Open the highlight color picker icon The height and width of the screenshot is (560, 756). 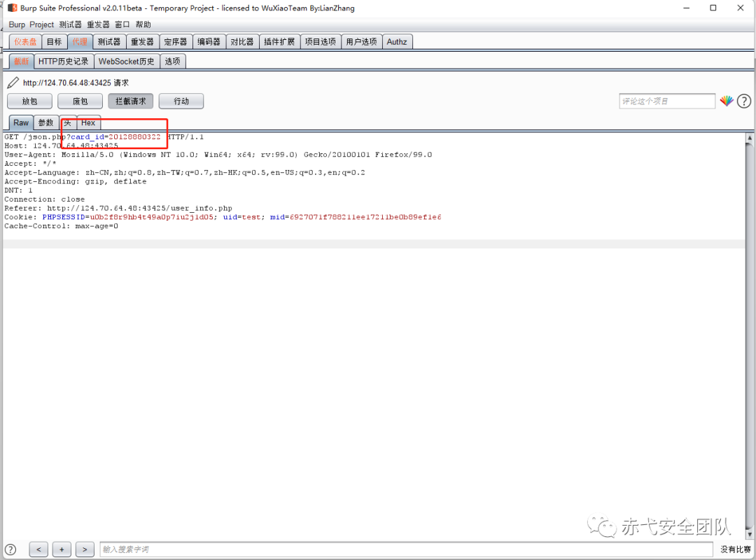tap(727, 101)
